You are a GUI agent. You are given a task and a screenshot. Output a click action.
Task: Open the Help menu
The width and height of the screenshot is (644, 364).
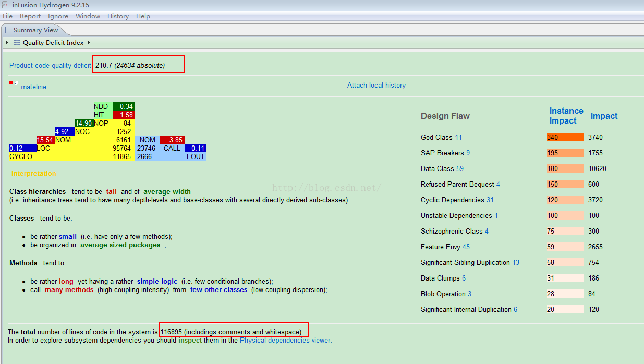point(143,16)
